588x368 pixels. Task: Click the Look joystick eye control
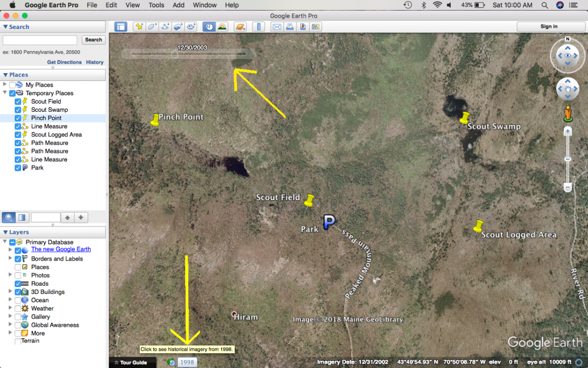(x=568, y=55)
